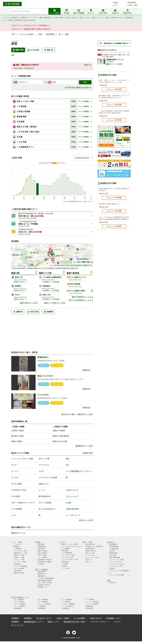The image size is (142, 644).
Task: Click 混雑情報 button
Action: 48,312
